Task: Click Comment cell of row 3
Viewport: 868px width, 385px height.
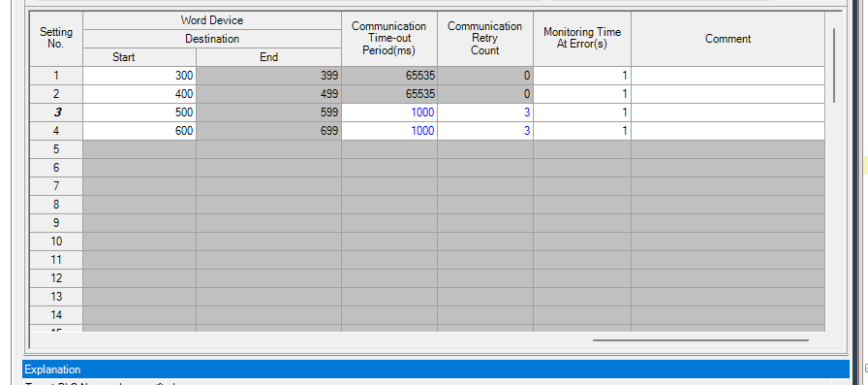Action: coord(728,112)
